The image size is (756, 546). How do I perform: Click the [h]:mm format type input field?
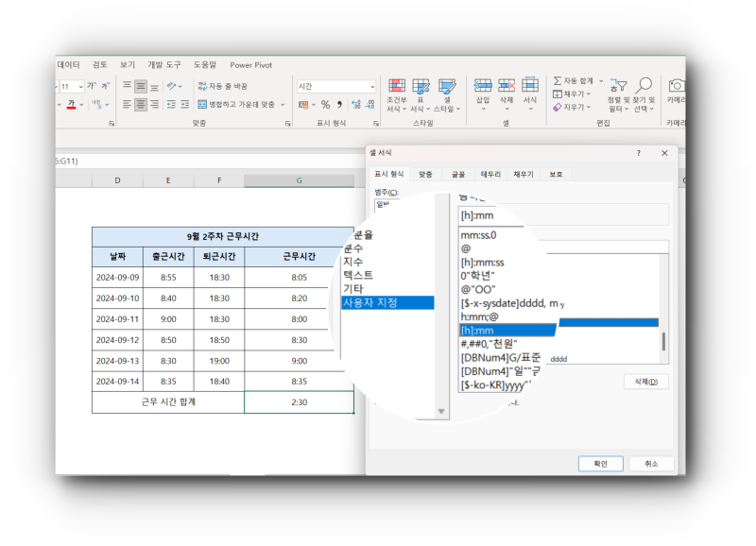click(x=563, y=215)
